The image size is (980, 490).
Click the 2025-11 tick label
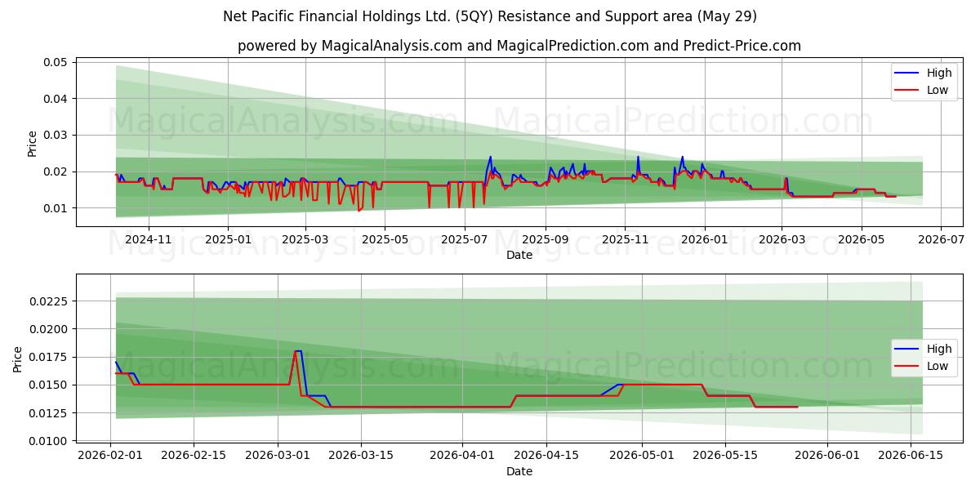point(625,239)
